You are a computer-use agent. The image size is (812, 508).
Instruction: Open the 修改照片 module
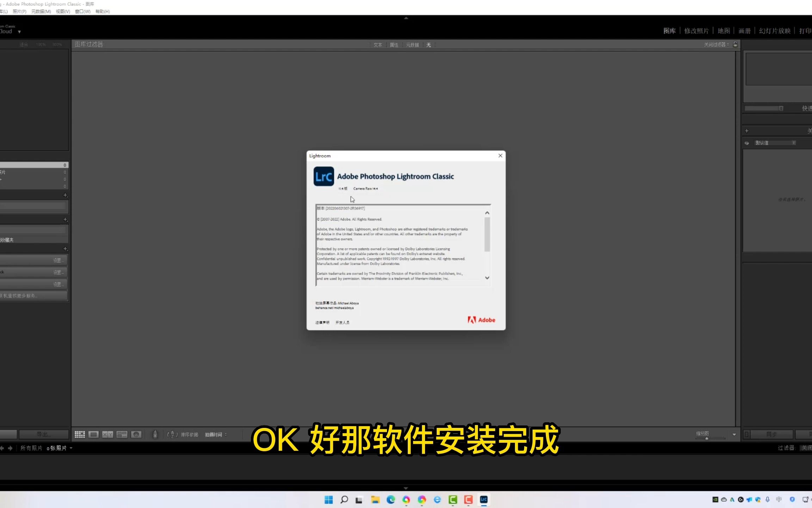[x=696, y=31]
